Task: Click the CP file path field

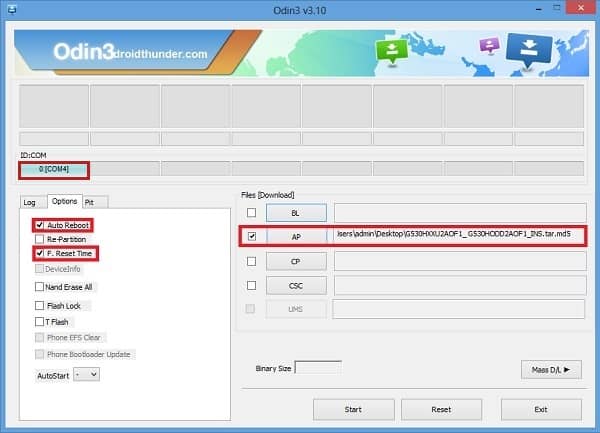Action: tap(460, 262)
